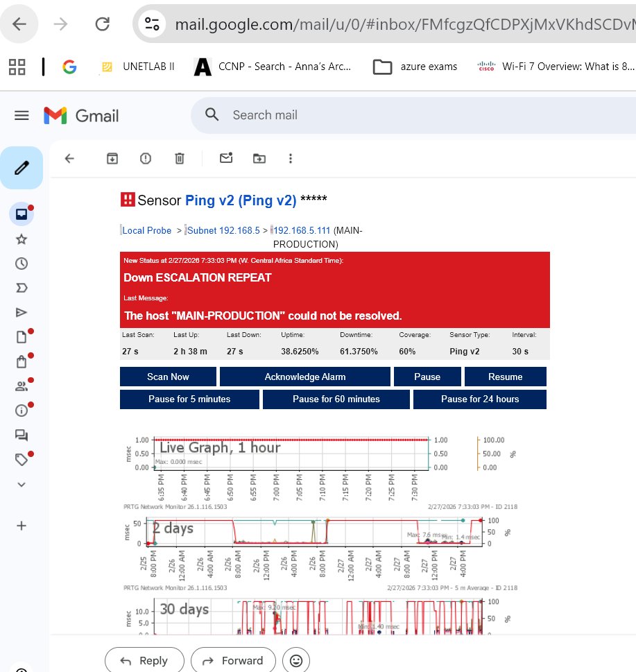Open Snoozed messages clock icon
The width and height of the screenshot is (636, 672).
[x=22, y=264]
